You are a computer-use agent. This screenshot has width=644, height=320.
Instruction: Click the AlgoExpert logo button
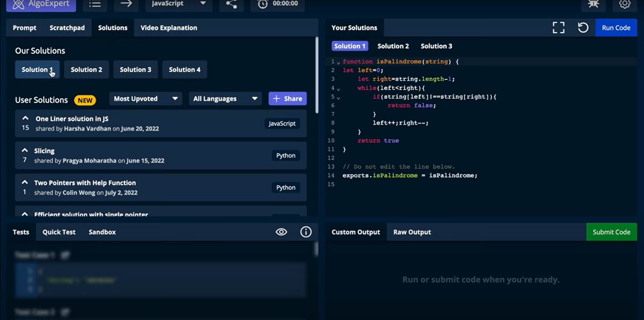41,5
